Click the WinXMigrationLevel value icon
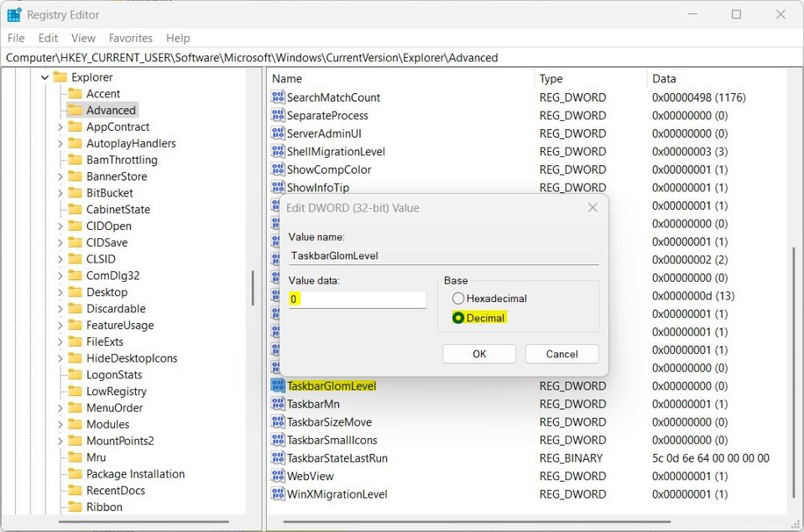Image resolution: width=804 pixels, height=532 pixels. pyautogui.click(x=278, y=494)
